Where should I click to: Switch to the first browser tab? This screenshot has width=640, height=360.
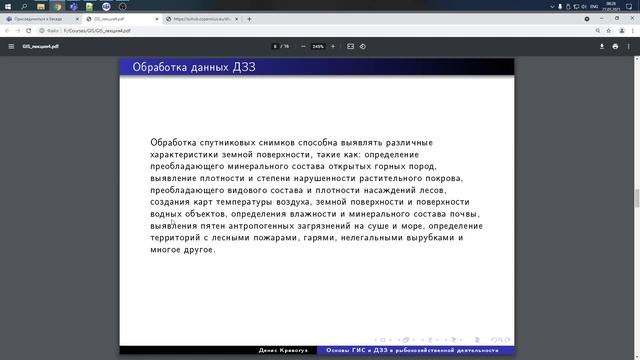(x=41, y=19)
